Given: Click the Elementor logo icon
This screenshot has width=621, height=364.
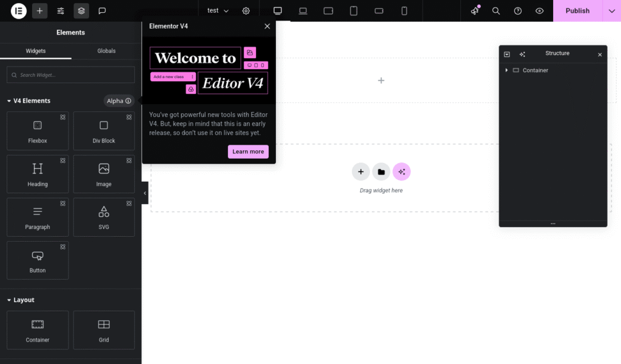Looking at the screenshot, I should tap(19, 11).
